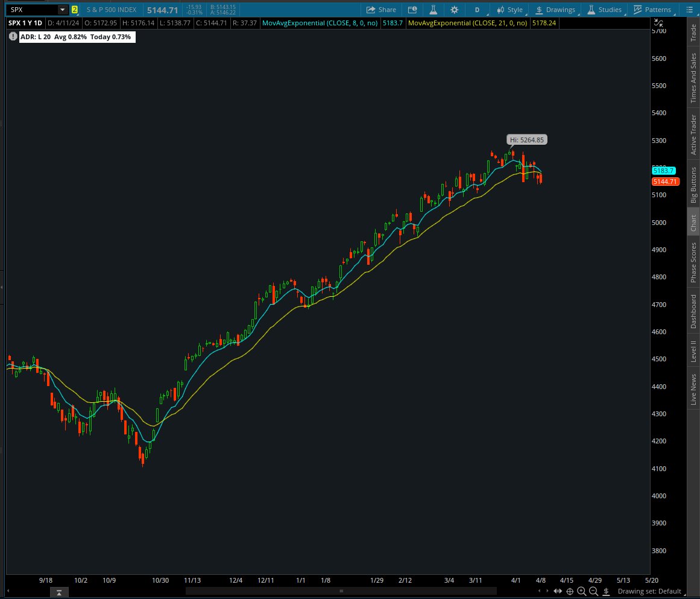Click the cyan 5183.7 EMA price tag
The width and height of the screenshot is (700, 599).
[x=663, y=171]
